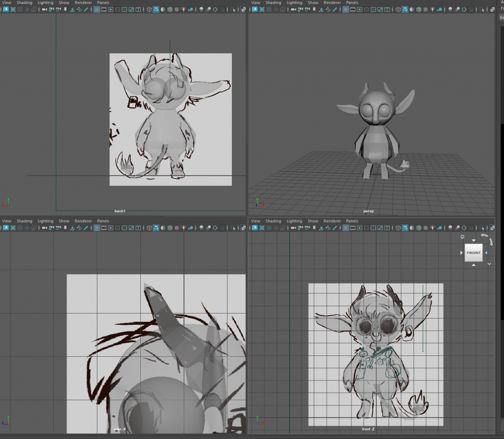
Task: Click FRONT face of the ViewCube
Action: (473, 252)
